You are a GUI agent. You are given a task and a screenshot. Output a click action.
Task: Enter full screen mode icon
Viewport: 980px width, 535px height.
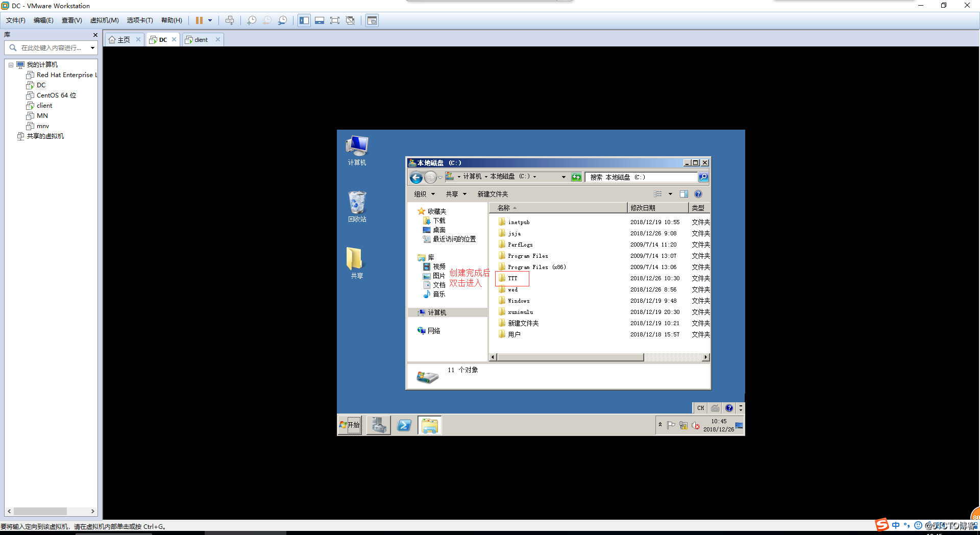(335, 20)
